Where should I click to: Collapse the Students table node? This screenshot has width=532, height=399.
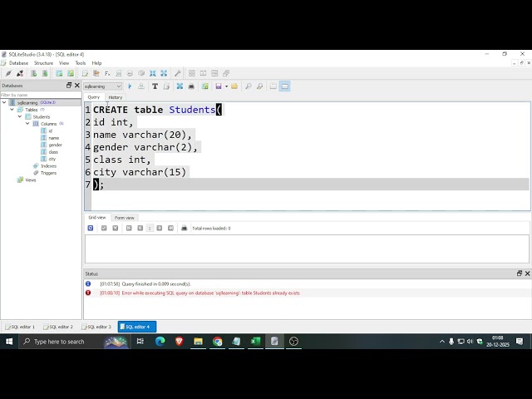click(x=20, y=116)
